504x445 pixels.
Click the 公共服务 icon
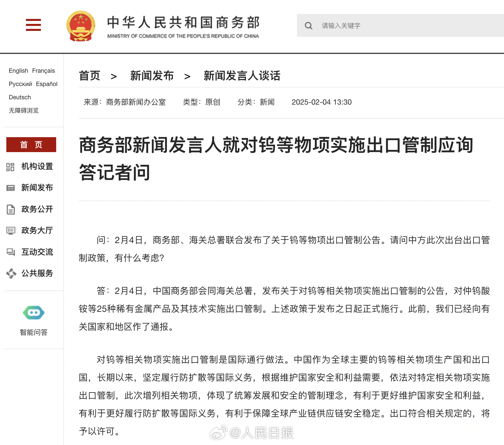[11, 273]
